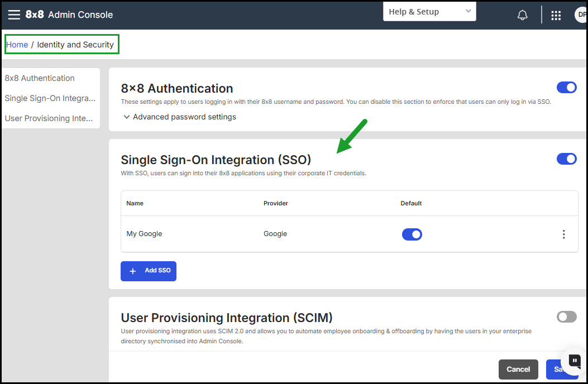Open the hamburger navigation menu
588x384 pixels.
pyautogui.click(x=15, y=15)
